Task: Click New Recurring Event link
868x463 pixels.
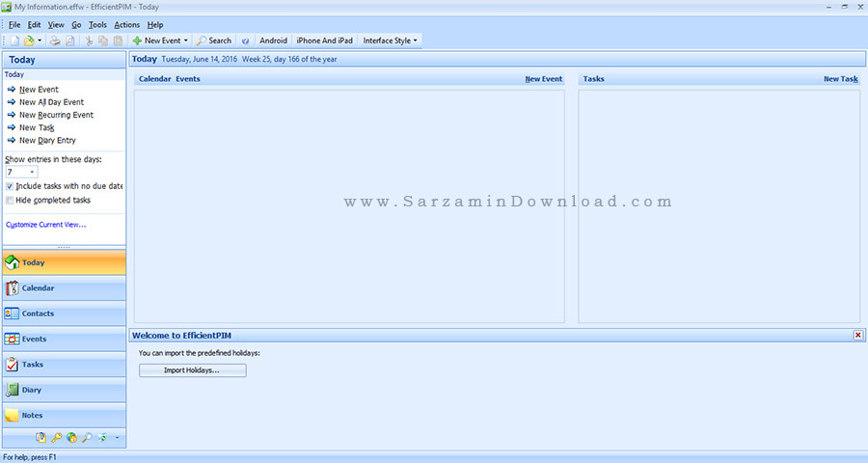Action: (x=57, y=115)
